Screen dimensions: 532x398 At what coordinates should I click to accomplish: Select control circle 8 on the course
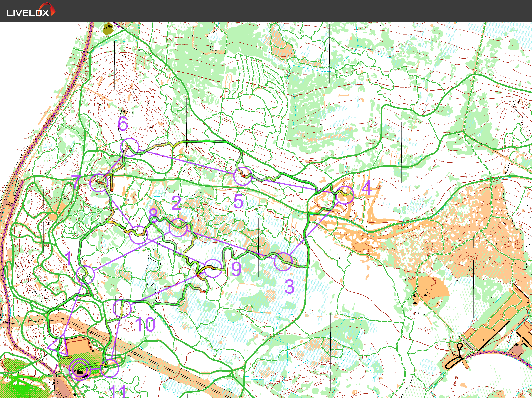(x=138, y=235)
